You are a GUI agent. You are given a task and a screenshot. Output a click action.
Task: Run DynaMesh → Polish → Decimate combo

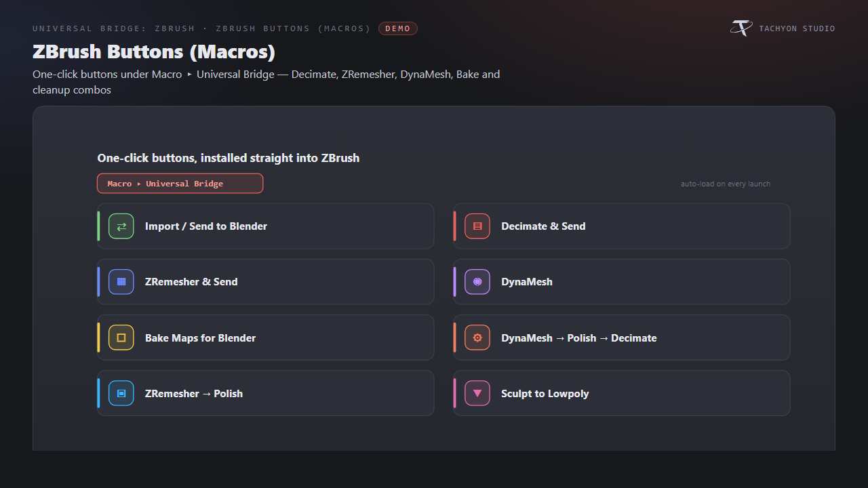pyautogui.click(x=622, y=338)
